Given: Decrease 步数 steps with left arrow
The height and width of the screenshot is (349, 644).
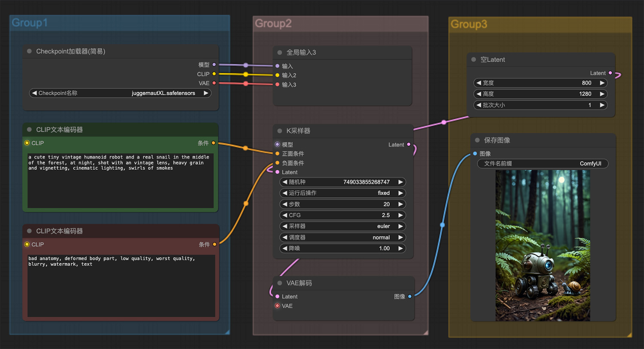Looking at the screenshot, I should point(285,204).
